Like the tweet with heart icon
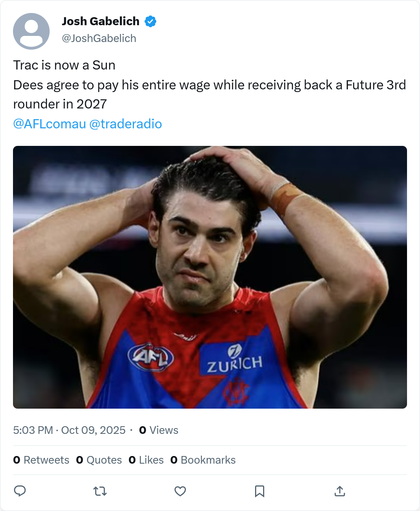The height and width of the screenshot is (511, 420). [x=180, y=491]
